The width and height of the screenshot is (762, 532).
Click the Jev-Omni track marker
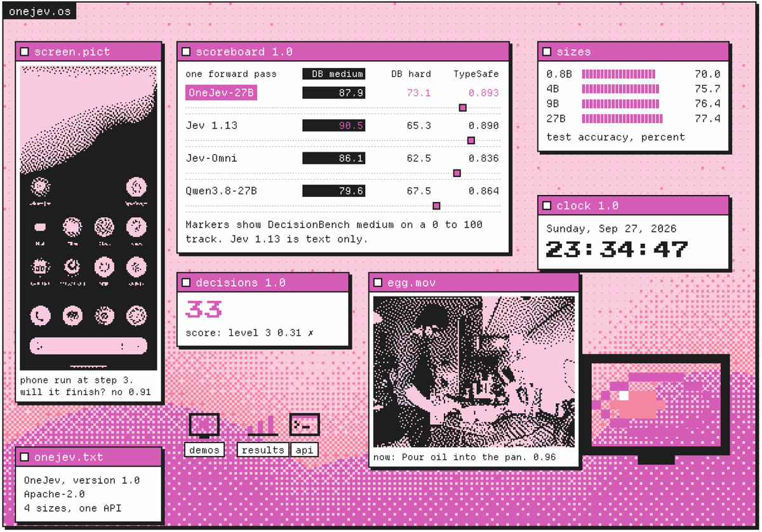(x=457, y=173)
